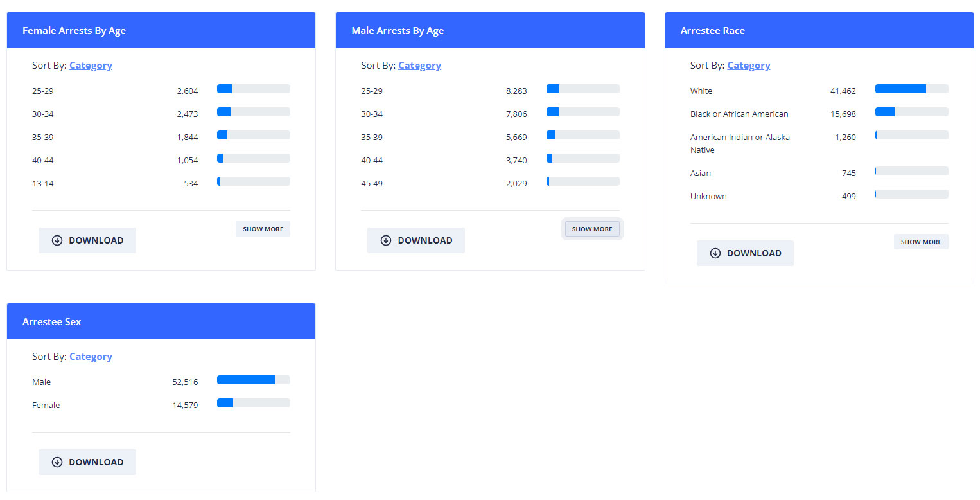The height and width of the screenshot is (500, 980).
Task: Expand Female Arrests By Age with Show More
Action: pyautogui.click(x=263, y=229)
